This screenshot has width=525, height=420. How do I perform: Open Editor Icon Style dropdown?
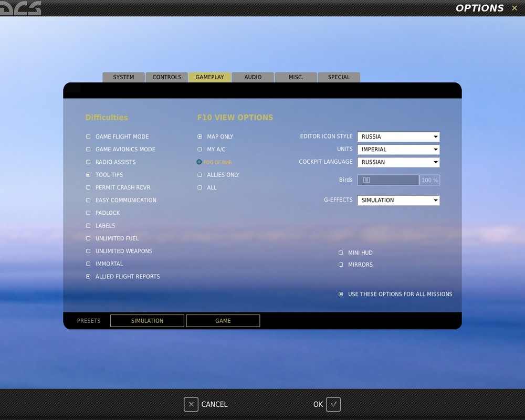[x=398, y=136]
